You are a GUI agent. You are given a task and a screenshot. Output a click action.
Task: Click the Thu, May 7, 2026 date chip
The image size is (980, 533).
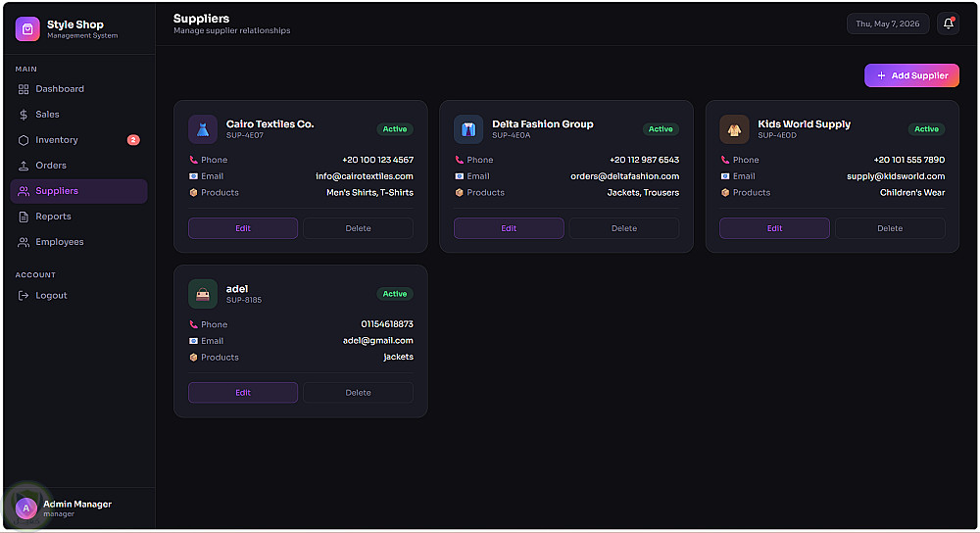(x=888, y=24)
